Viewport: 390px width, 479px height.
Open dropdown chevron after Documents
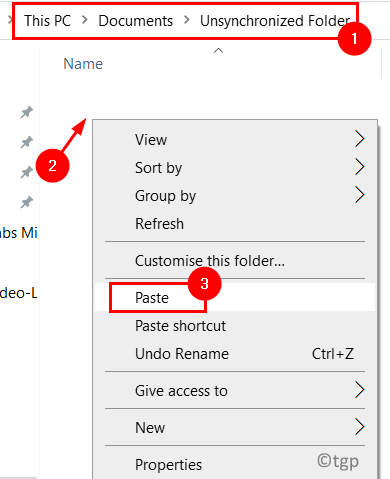pyautogui.click(x=187, y=20)
